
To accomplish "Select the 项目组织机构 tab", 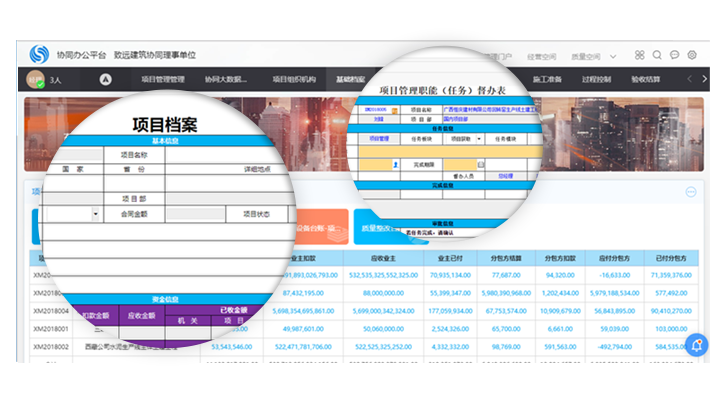I will [x=294, y=79].
